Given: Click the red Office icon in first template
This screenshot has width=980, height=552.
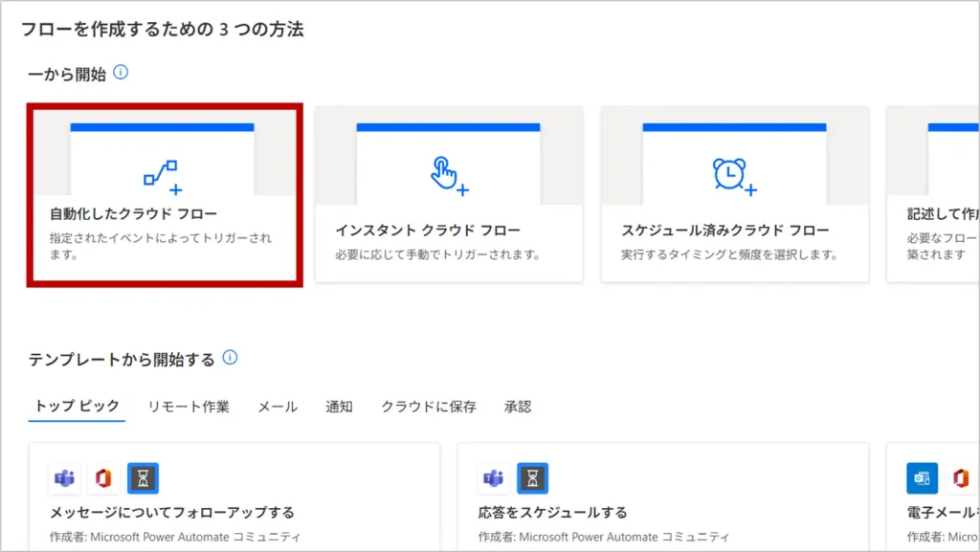Looking at the screenshot, I should (x=103, y=477).
